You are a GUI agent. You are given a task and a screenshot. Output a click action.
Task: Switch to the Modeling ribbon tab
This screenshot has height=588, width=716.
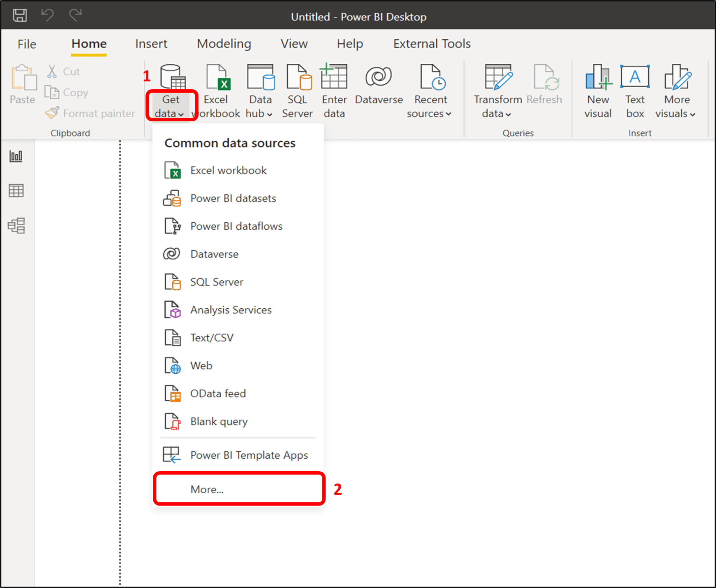[x=224, y=44]
